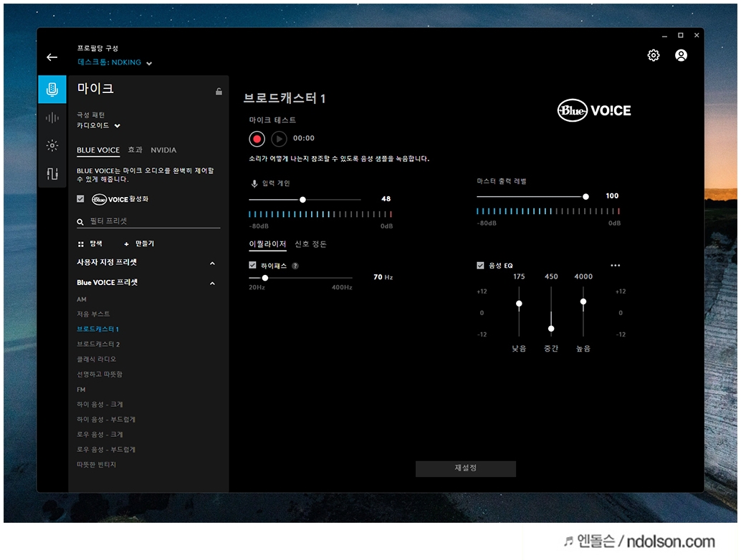Play the recorded mic test sample
Screen dimensions: 741x560
[x=279, y=139]
